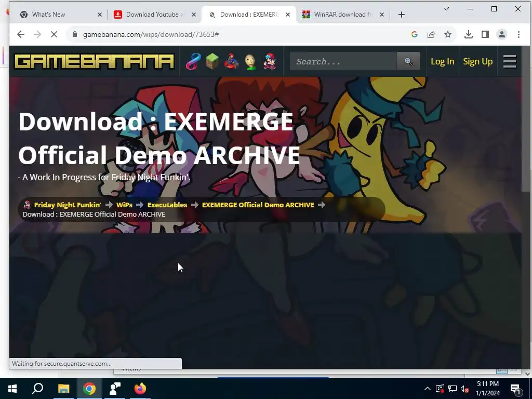The height and width of the screenshot is (399, 532).
Task: Bookmark this page with star
Action: pyautogui.click(x=448, y=34)
